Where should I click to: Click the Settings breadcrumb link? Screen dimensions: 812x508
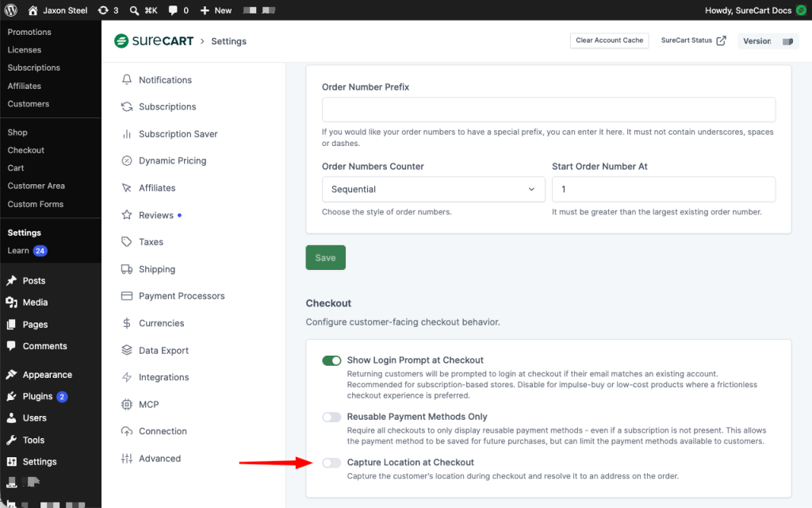(228, 41)
